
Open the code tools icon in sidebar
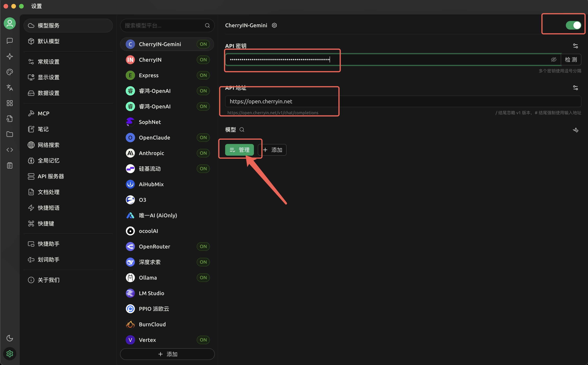10,150
